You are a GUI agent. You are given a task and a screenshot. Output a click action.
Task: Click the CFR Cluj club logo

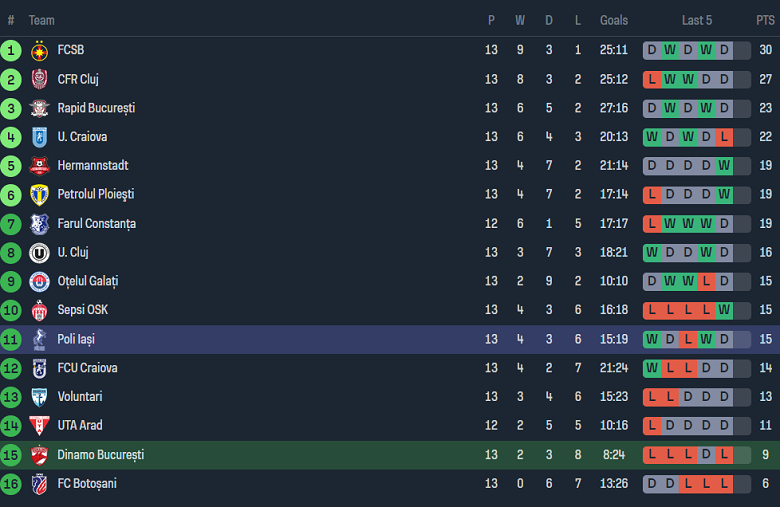click(x=39, y=79)
